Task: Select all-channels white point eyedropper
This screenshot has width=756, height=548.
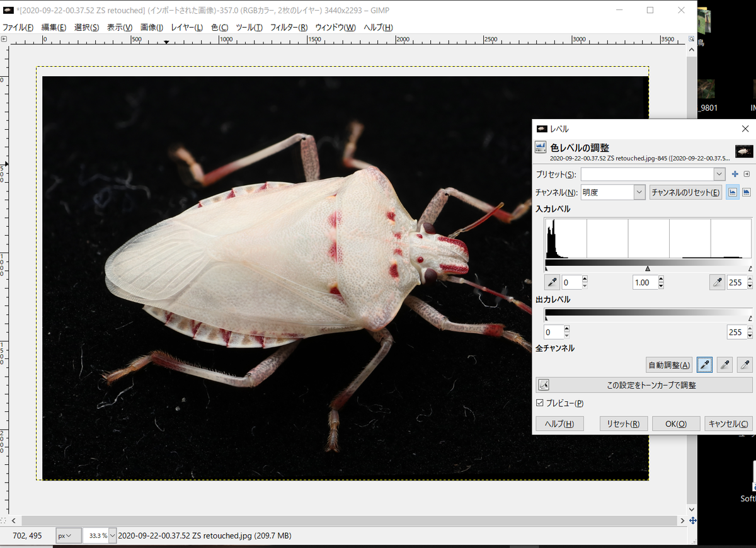Action: [745, 364]
